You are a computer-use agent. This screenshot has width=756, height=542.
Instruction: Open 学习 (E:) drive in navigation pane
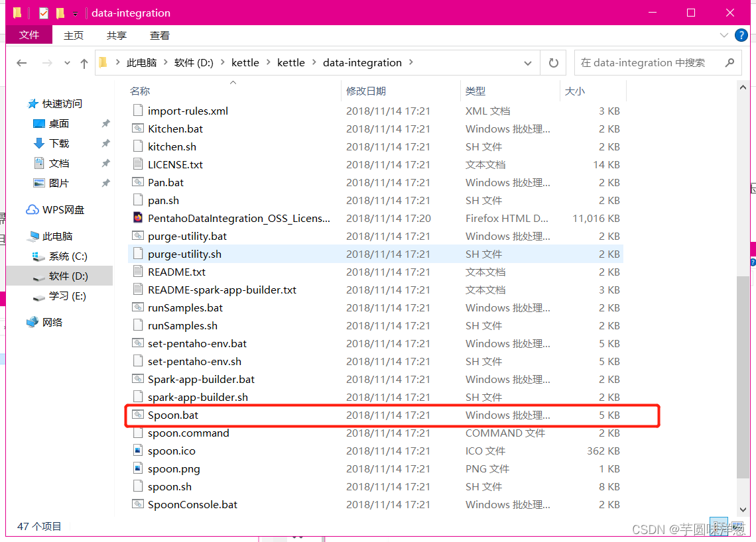point(67,296)
